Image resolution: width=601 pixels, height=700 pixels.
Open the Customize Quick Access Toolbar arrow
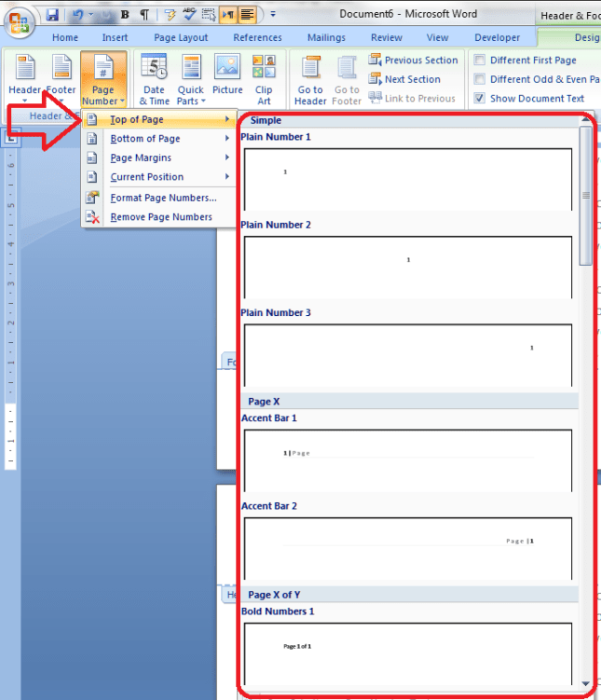[273, 15]
